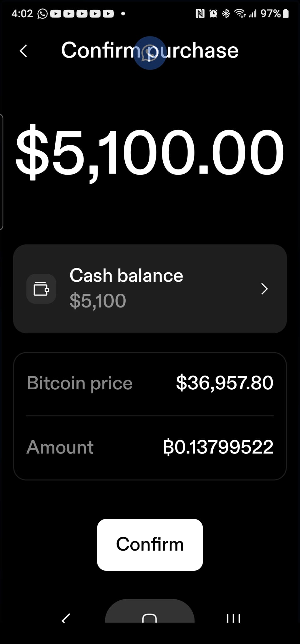Image resolution: width=300 pixels, height=644 pixels.
Task: Select the Cash balance payment card
Action: coord(150,289)
